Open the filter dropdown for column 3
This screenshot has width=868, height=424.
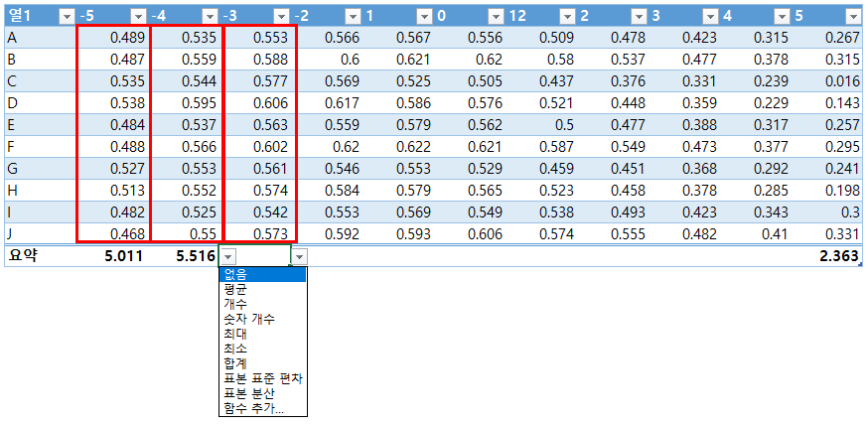pos(710,17)
